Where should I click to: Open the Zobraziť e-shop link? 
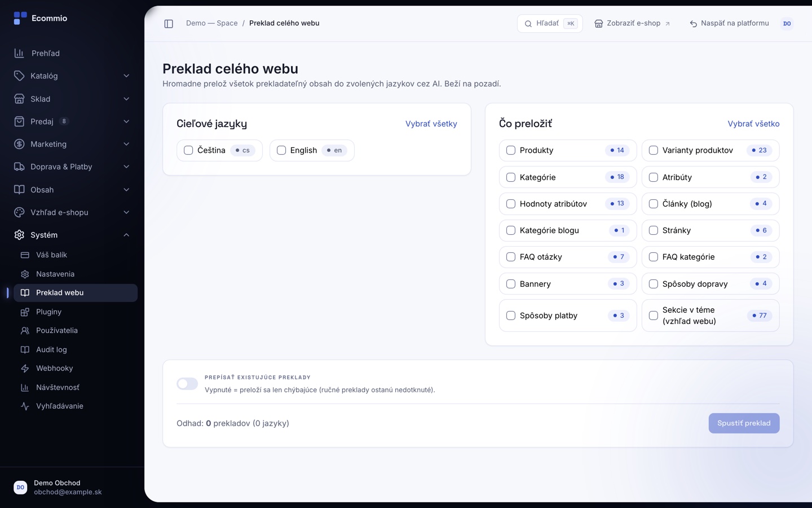(x=632, y=24)
